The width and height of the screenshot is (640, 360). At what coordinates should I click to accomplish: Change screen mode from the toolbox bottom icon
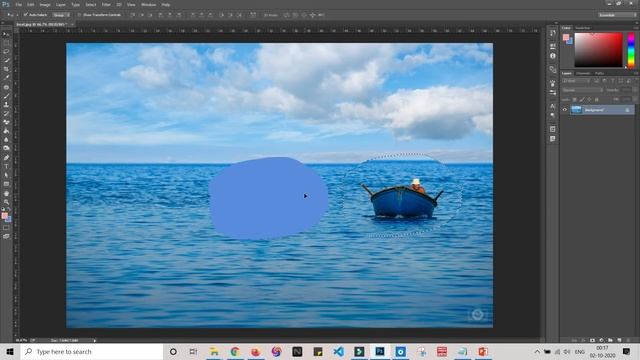coord(6,236)
